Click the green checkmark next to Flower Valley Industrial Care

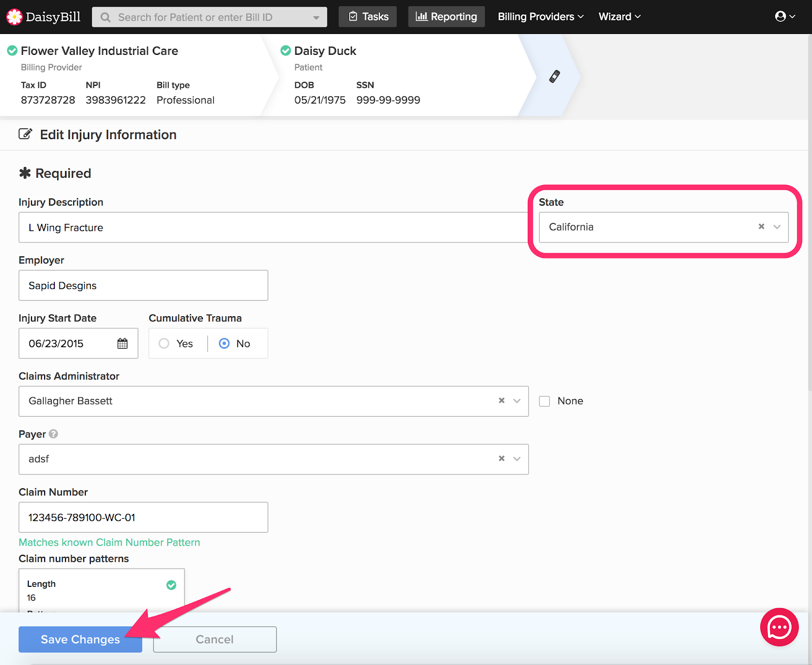click(12, 51)
